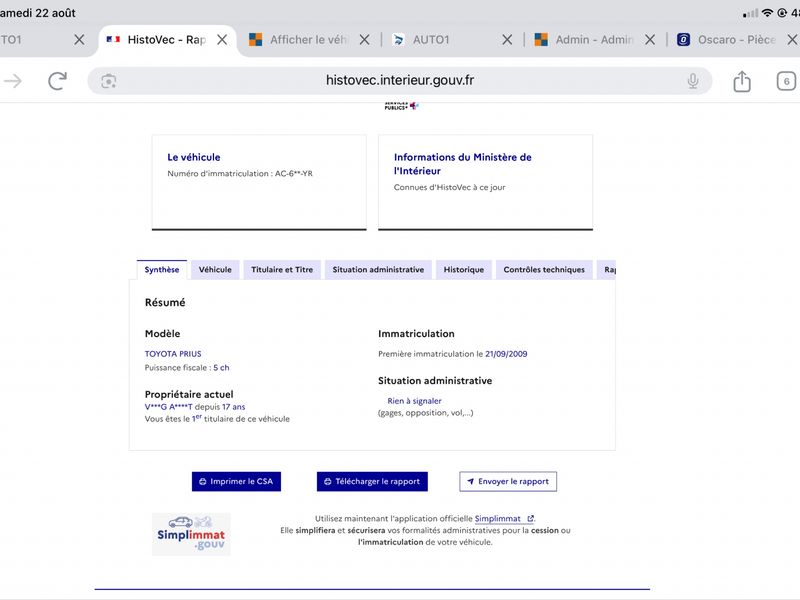Select the Le véhicule card
The width and height of the screenshot is (800, 600).
[x=259, y=182]
